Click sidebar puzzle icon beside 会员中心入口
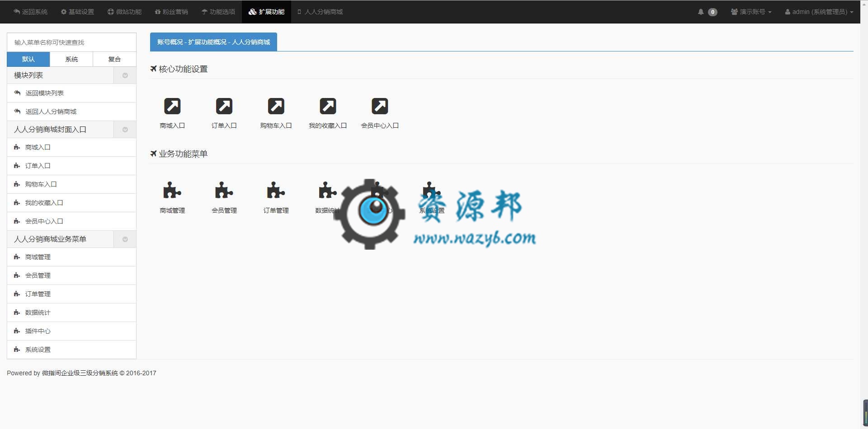The width and height of the screenshot is (868, 429). click(17, 221)
